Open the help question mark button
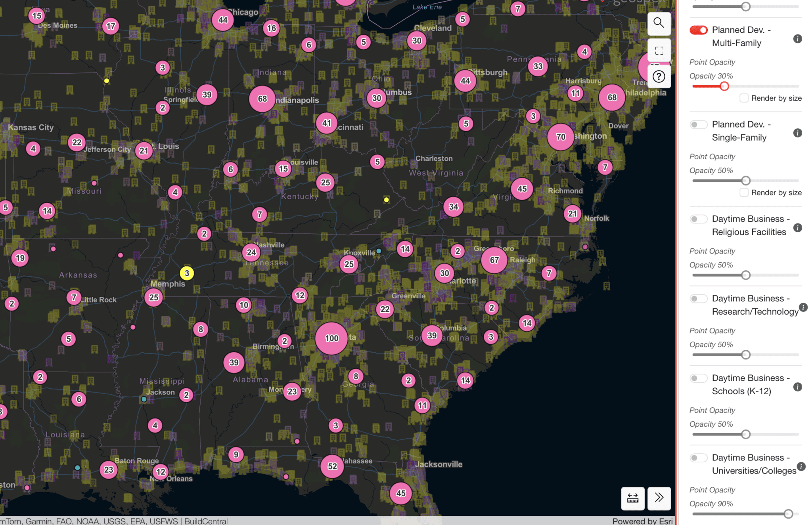The height and width of the screenshot is (525, 812). [659, 76]
